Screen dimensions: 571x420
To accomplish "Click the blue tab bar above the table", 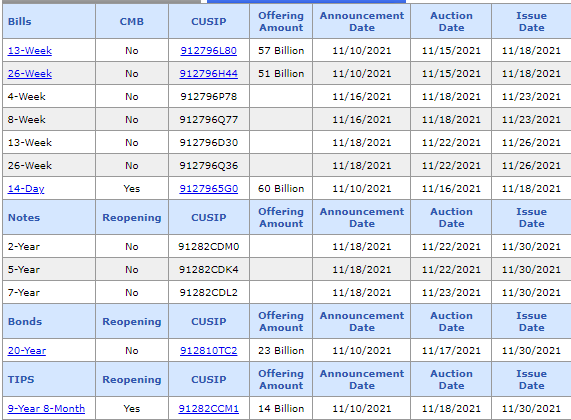I will (306, 1).
